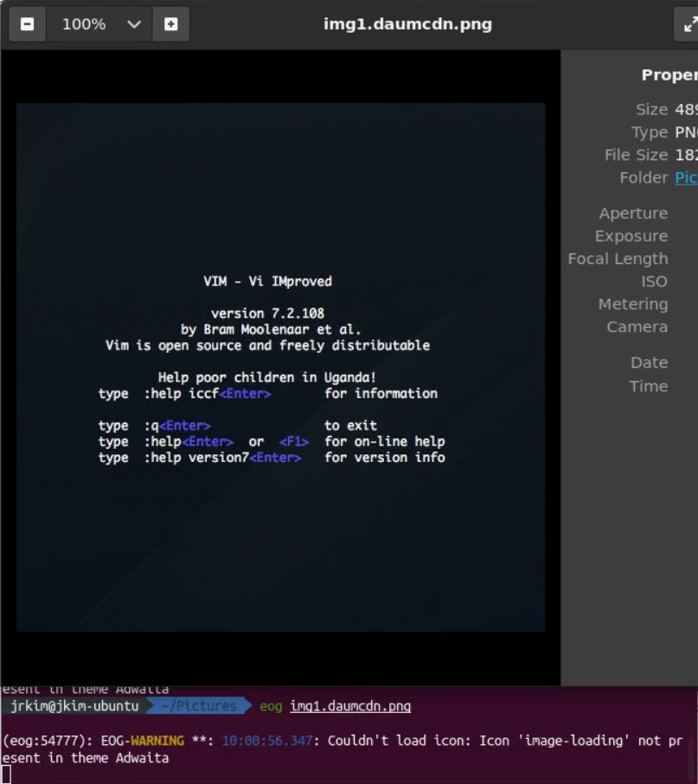Select the ISO property label
This screenshot has width=698, height=784.
point(655,281)
